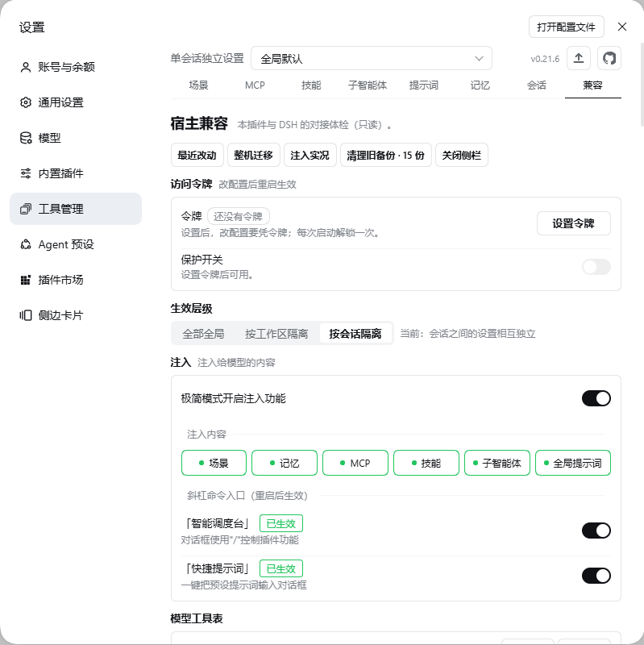Click 打开配置文件 button
644x645 pixels.
pyautogui.click(x=567, y=27)
